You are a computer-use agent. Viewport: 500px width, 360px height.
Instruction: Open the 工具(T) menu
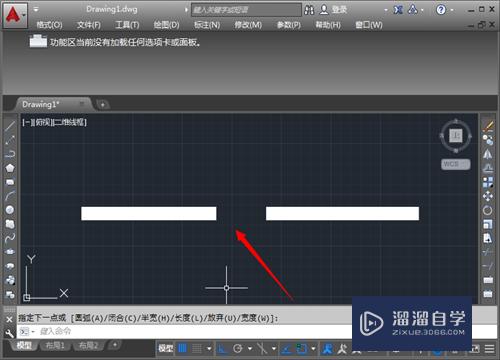[x=127, y=25]
